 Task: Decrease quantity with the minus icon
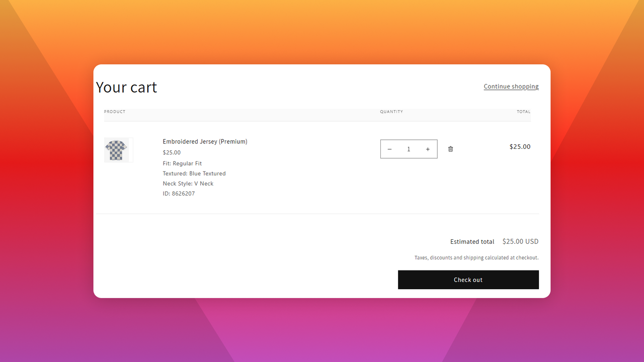coord(389,149)
